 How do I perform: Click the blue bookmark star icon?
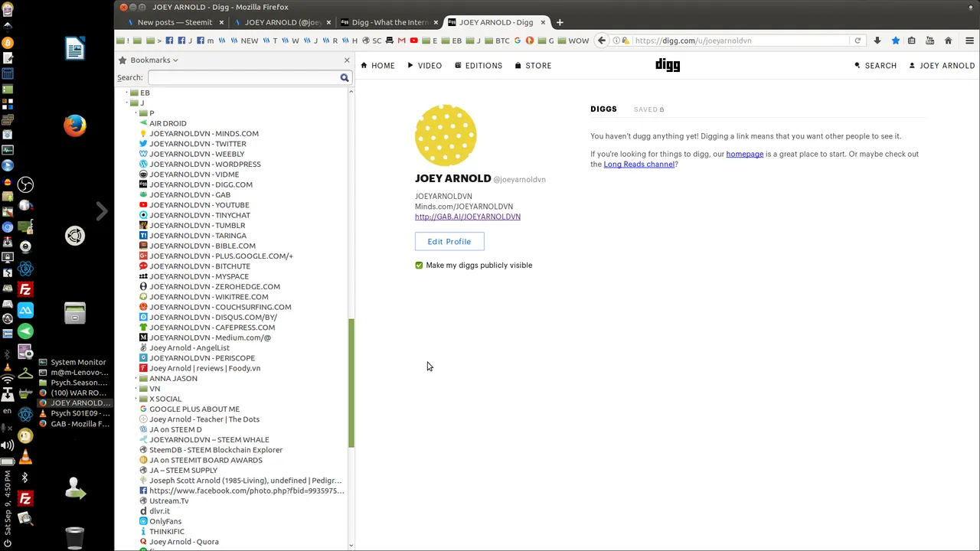click(895, 41)
